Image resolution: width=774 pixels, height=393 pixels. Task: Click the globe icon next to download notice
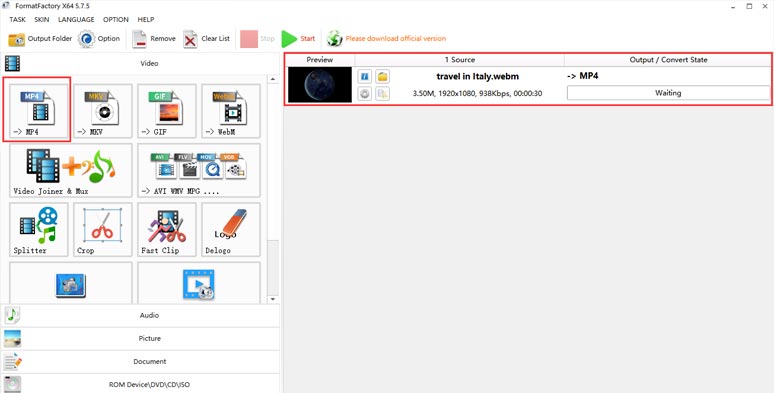pos(335,39)
